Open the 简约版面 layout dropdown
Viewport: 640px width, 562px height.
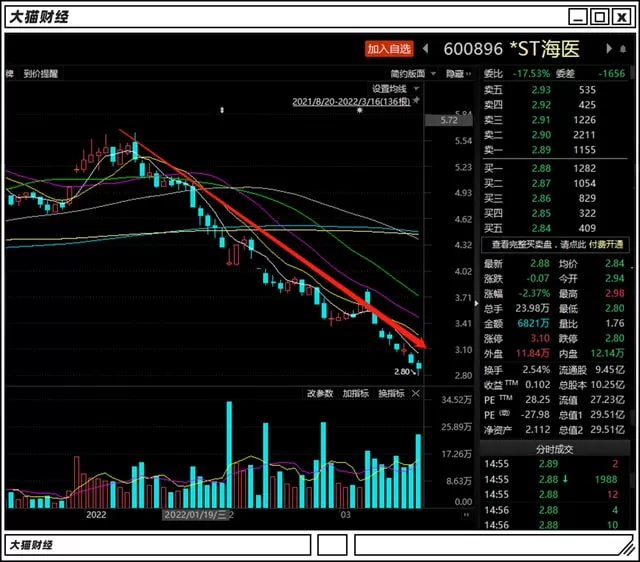(x=413, y=73)
